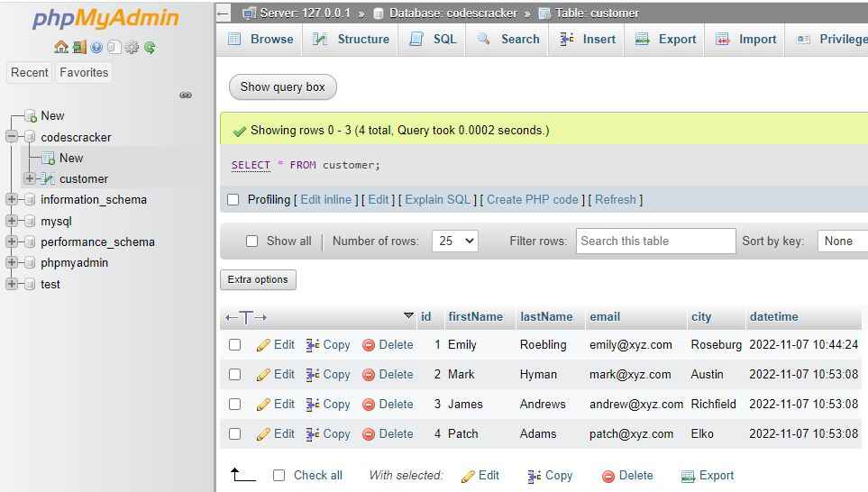The width and height of the screenshot is (868, 492).
Task: Click the Show query box button
Action: [x=282, y=87]
